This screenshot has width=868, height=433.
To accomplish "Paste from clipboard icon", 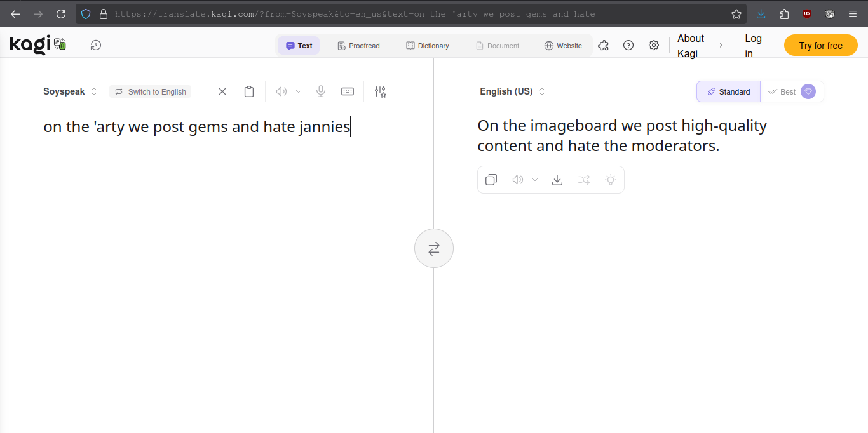I will [249, 91].
